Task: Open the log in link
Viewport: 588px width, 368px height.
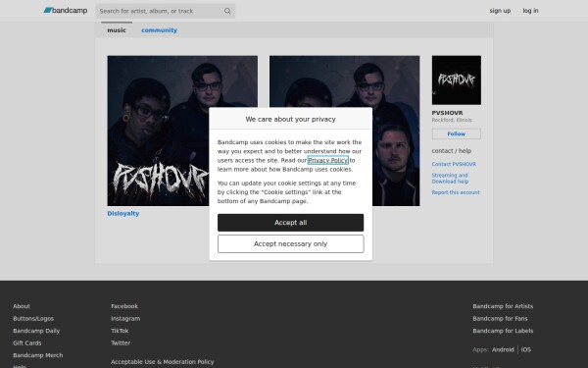Action: (530, 11)
